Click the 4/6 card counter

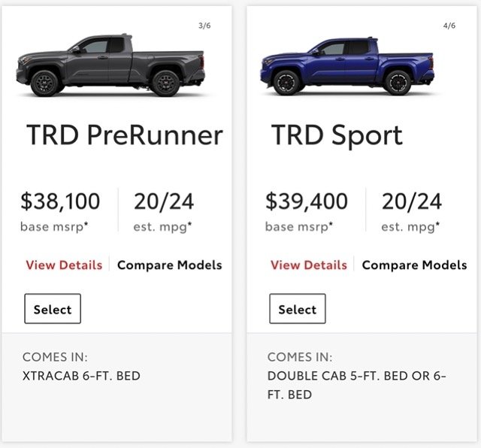449,26
